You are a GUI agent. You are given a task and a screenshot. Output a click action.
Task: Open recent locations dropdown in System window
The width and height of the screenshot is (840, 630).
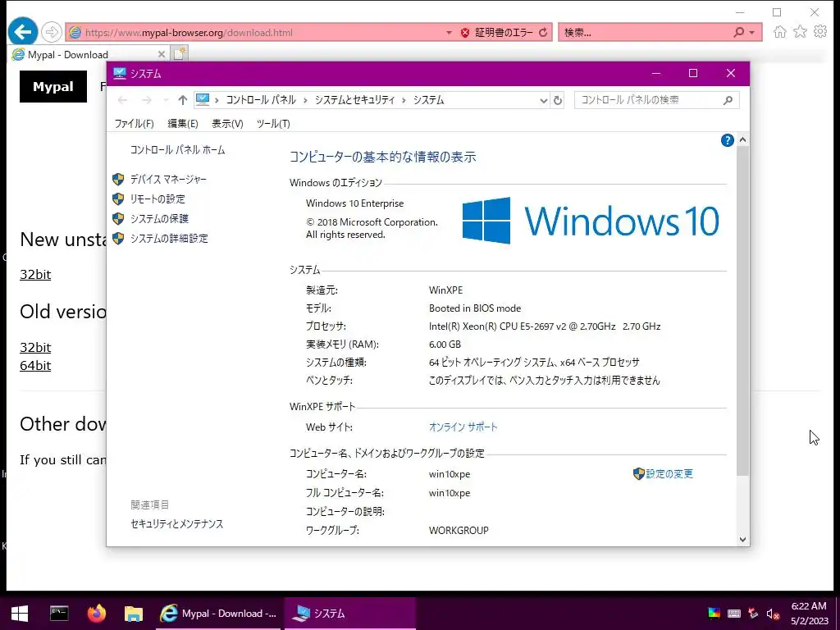[x=166, y=100]
